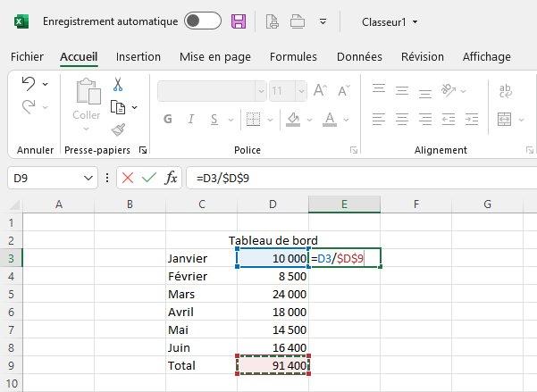Click the format painter brush icon
Screen dimensions: 537x392
click(x=118, y=129)
